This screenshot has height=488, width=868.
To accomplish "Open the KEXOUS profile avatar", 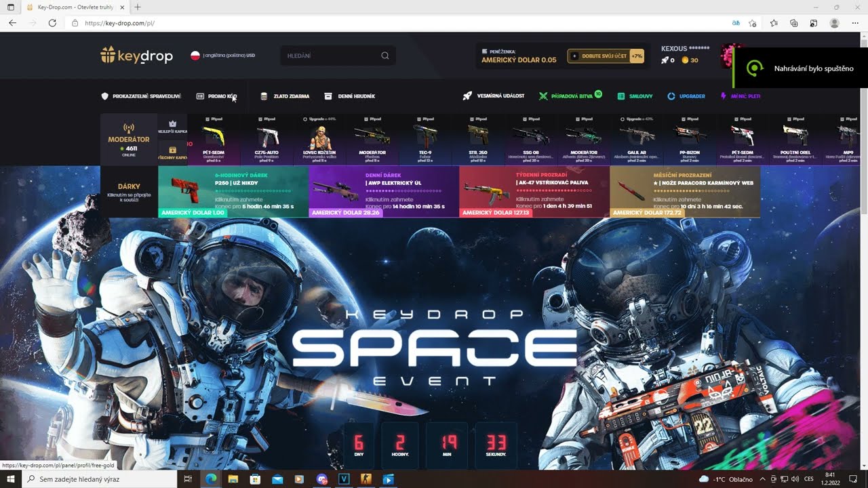I will 727,56.
